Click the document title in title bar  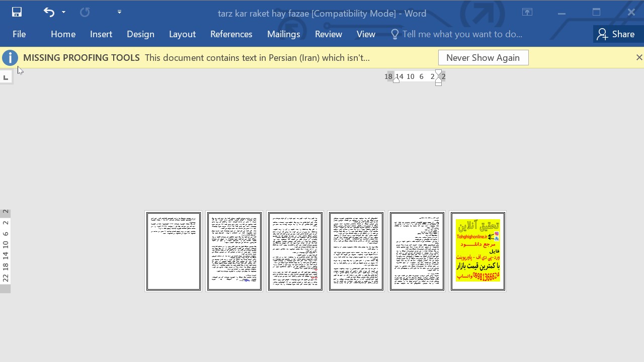point(322,14)
